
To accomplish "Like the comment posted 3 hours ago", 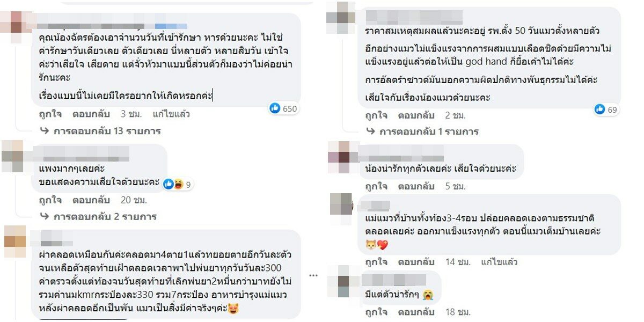I will click(x=49, y=114).
